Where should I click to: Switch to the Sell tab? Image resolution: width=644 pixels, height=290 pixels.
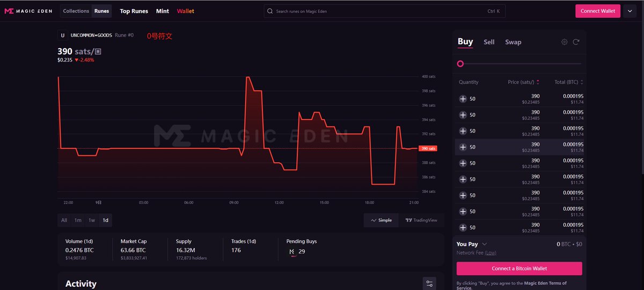(489, 42)
